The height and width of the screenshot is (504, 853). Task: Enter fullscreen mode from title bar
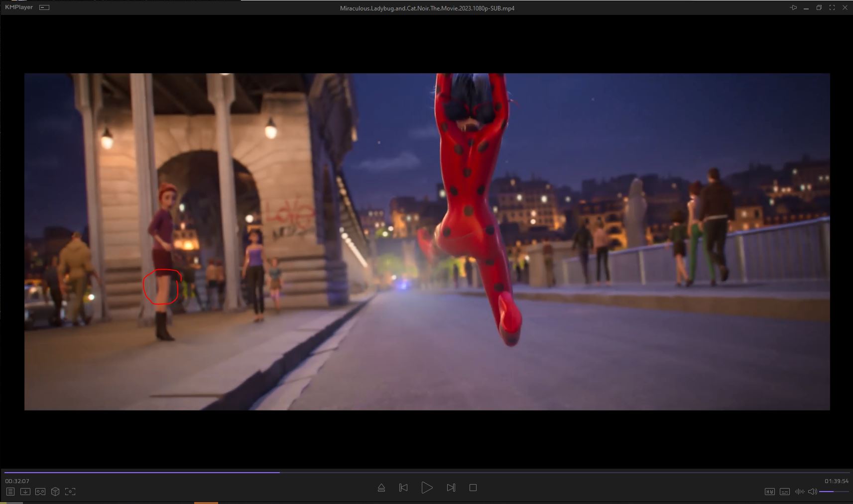[x=832, y=7]
